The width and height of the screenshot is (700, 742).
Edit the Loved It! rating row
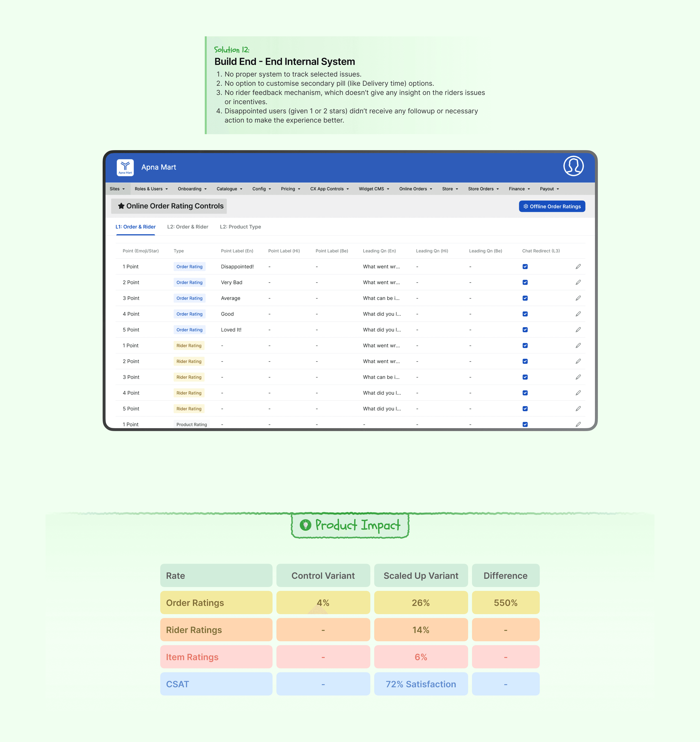578,330
